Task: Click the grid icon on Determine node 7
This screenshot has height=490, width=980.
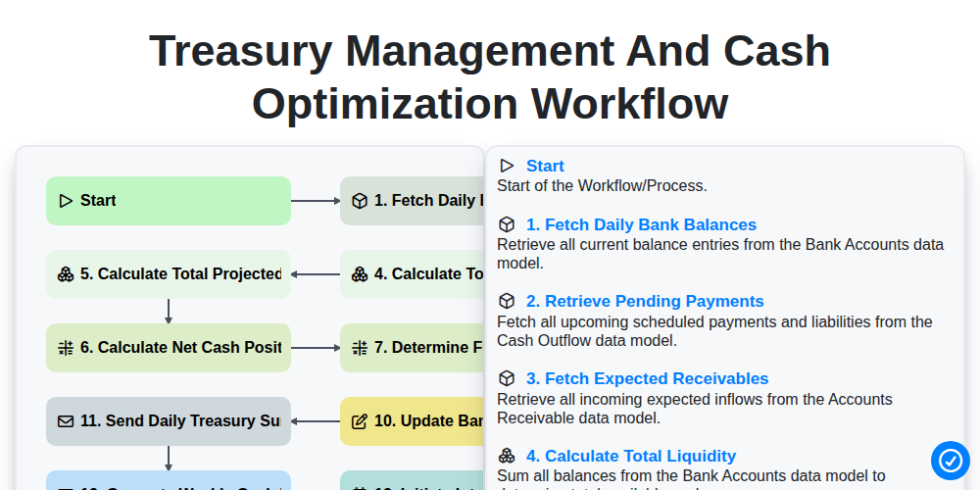Action: [x=360, y=348]
